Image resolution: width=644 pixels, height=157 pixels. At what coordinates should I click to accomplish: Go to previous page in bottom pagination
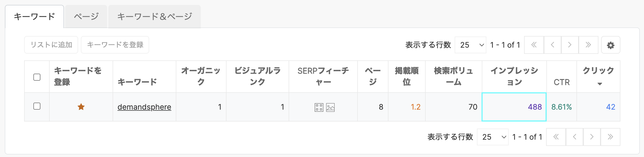click(574, 137)
